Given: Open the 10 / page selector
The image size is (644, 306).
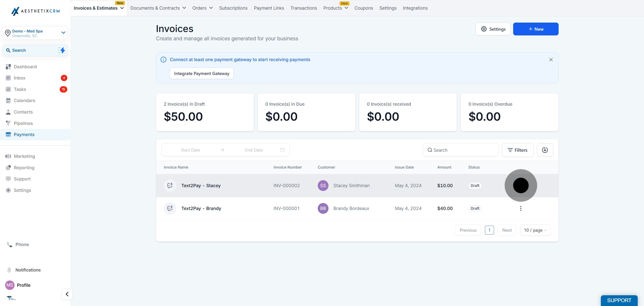Looking at the screenshot, I should tap(535, 230).
